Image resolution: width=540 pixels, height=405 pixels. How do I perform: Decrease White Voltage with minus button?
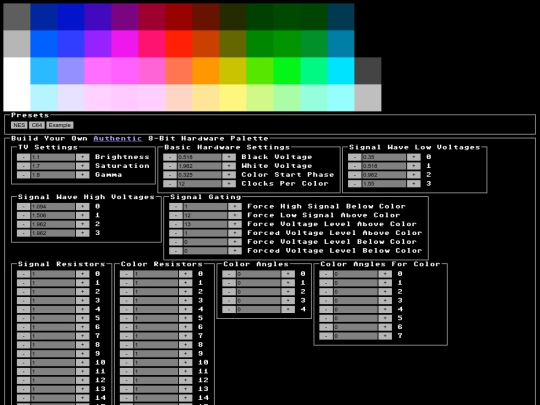click(170, 166)
